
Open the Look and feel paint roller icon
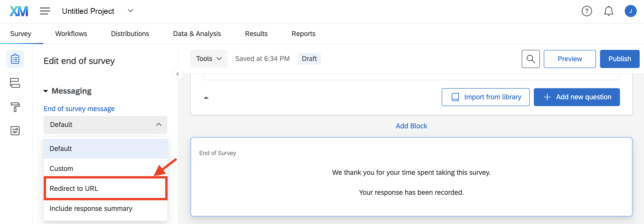click(15, 107)
